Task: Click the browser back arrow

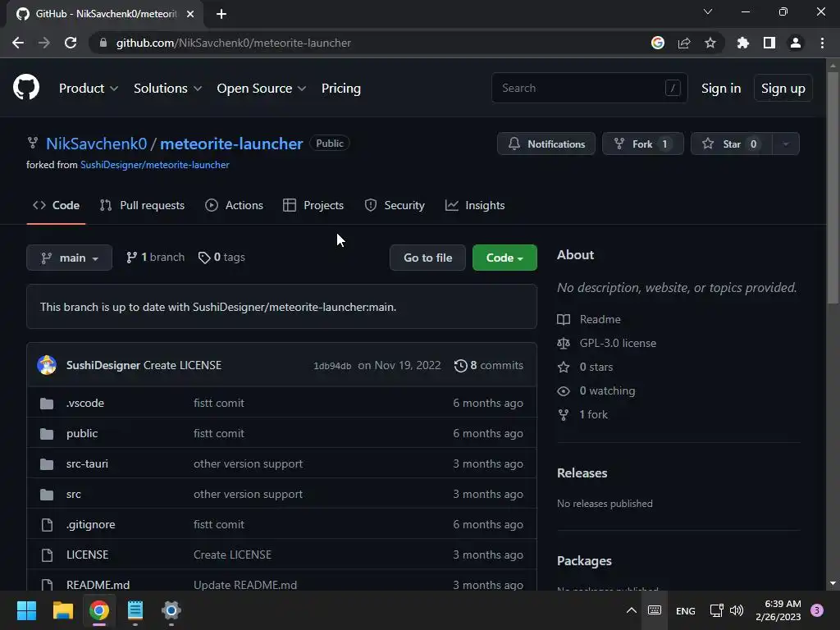Action: pos(18,43)
